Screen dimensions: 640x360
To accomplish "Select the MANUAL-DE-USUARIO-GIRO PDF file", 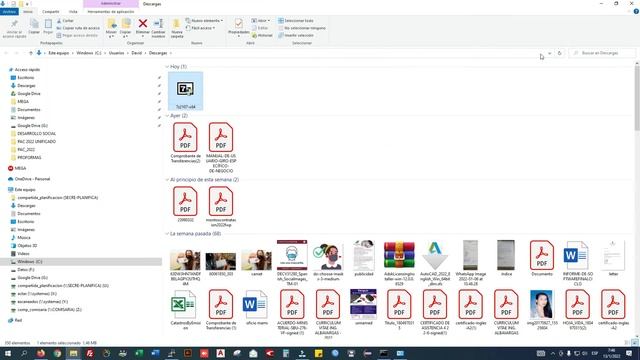I will pos(221,148).
